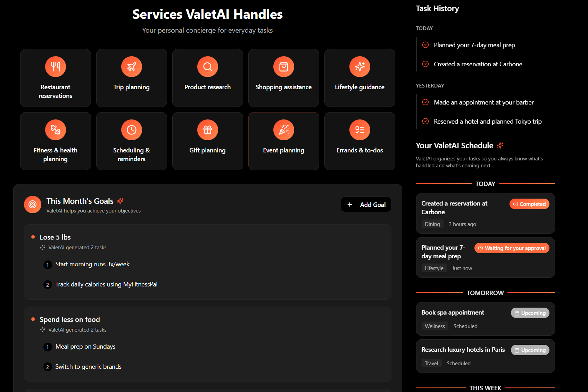Toggle the check on the Tokyo trip entry
Image resolution: width=588 pixels, height=392 pixels.
[425, 121]
